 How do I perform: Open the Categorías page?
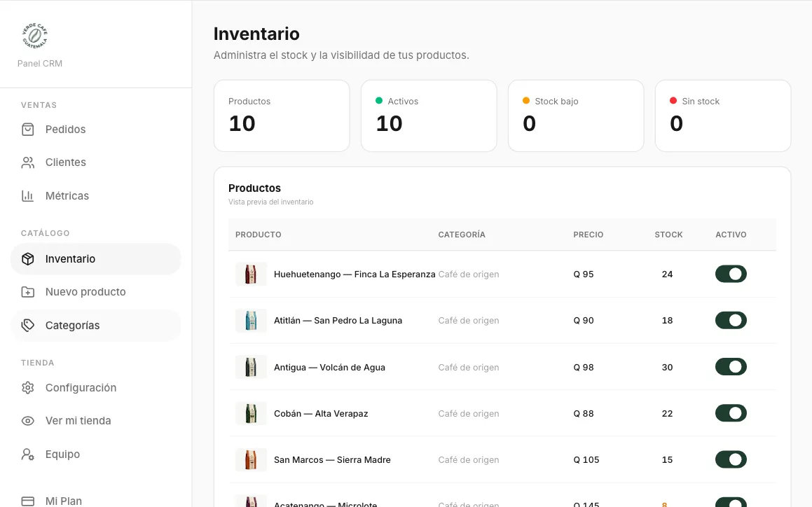pos(96,325)
